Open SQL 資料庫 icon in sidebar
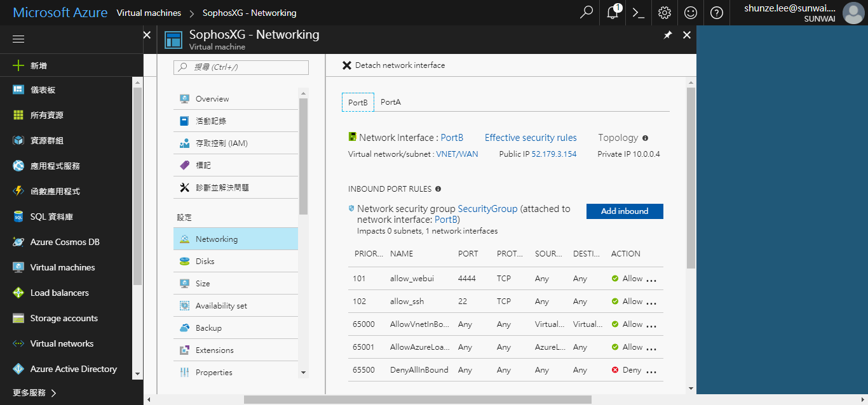Viewport: 868px width, 405px height. (18, 216)
